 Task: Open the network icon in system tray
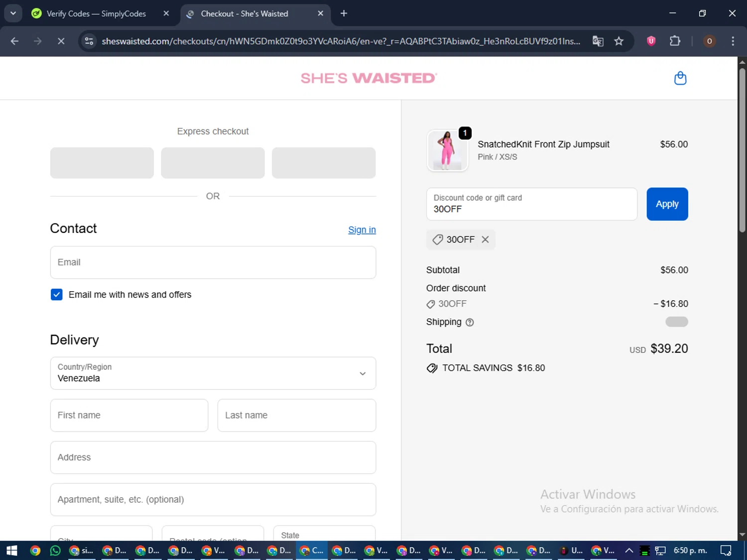point(660,551)
